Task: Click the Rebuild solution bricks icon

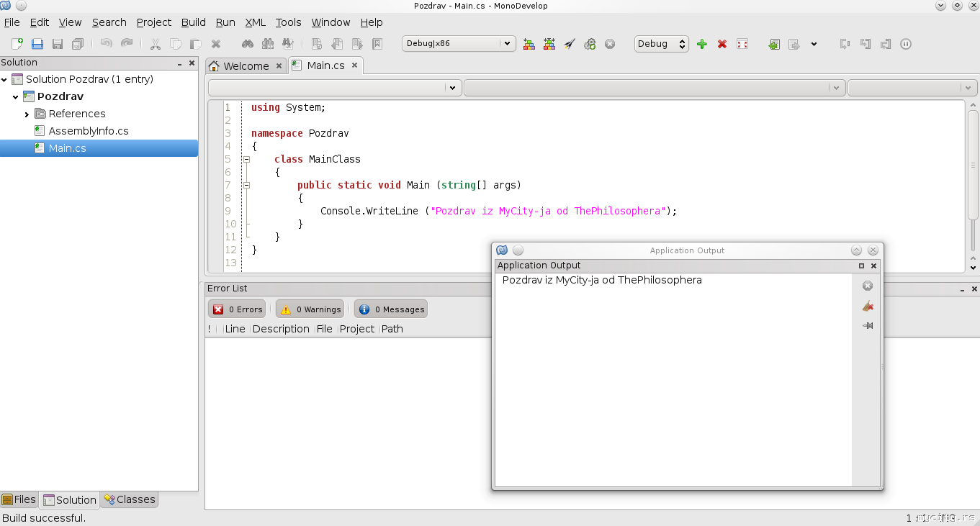Action: (549, 44)
